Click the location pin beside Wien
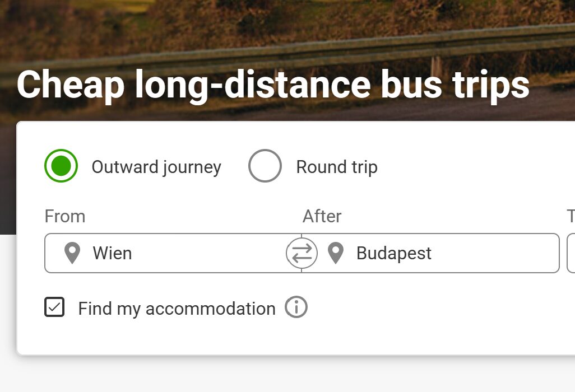The image size is (575, 392). point(72,253)
